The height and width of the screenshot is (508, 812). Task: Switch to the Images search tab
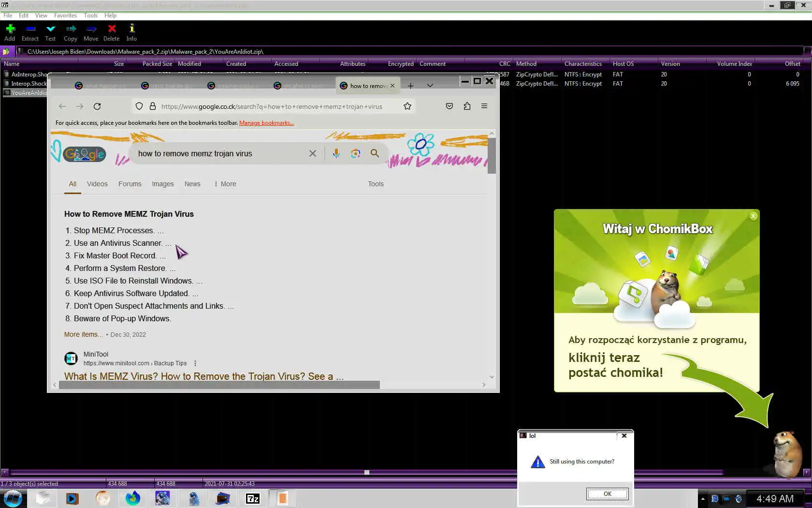click(x=163, y=184)
